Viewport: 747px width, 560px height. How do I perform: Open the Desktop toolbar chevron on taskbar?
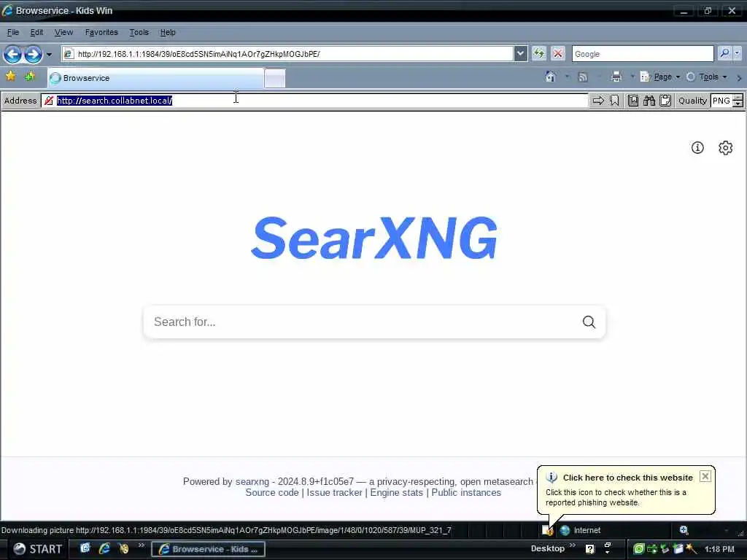573,545
